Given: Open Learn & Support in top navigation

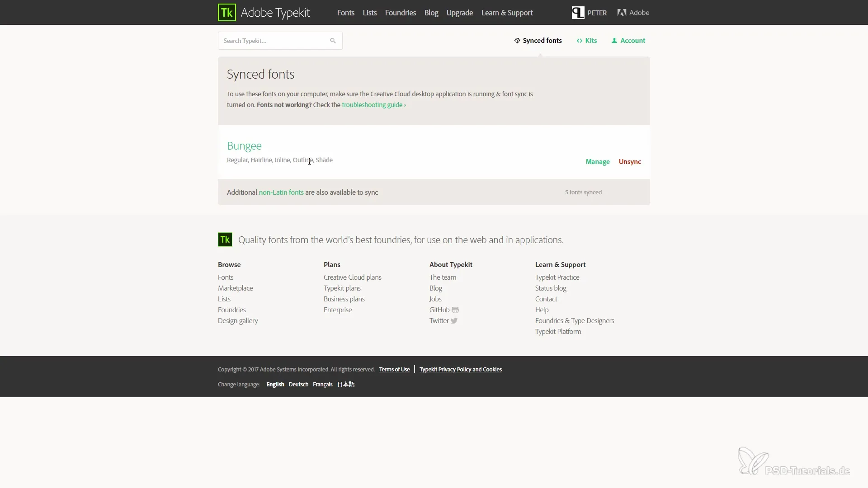Looking at the screenshot, I should click(507, 13).
